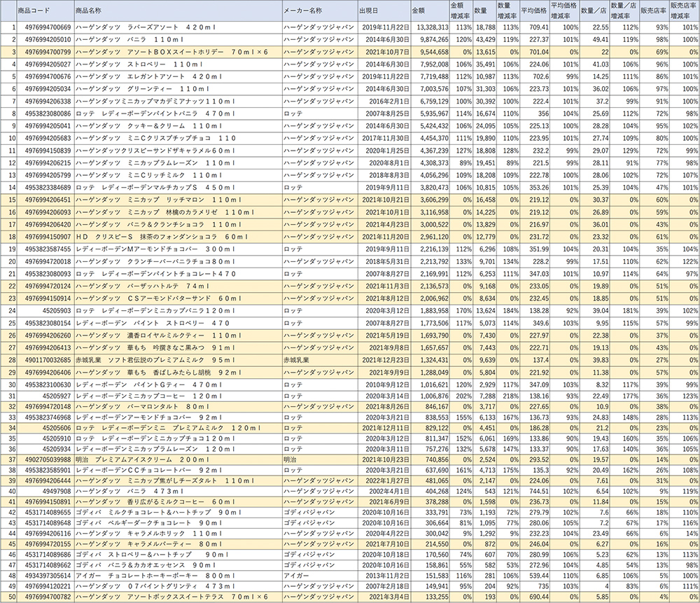
Task: Click cell ロッテ レディーボーデンマルチカップS 450ml
Action: pyautogui.click(x=178, y=187)
